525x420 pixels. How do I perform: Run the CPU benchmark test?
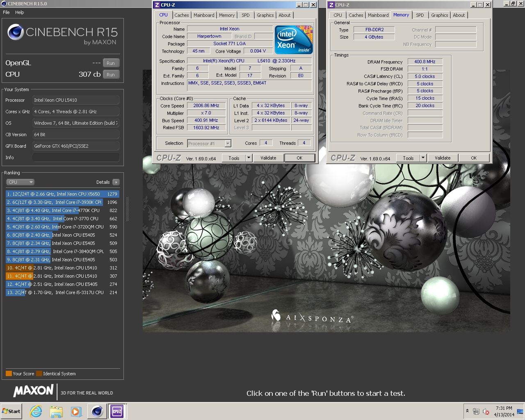tap(111, 75)
